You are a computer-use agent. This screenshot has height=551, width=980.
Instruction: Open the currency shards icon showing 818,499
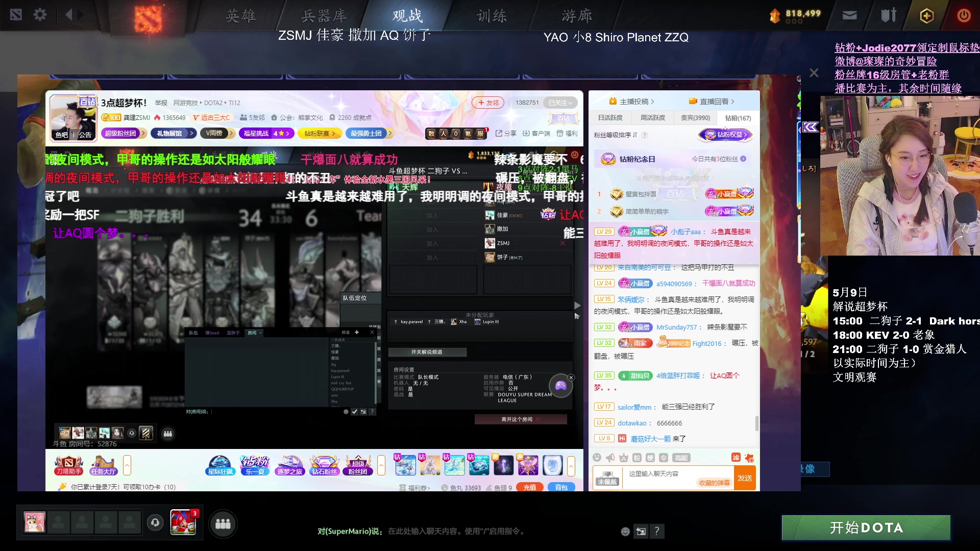pyautogui.click(x=775, y=16)
